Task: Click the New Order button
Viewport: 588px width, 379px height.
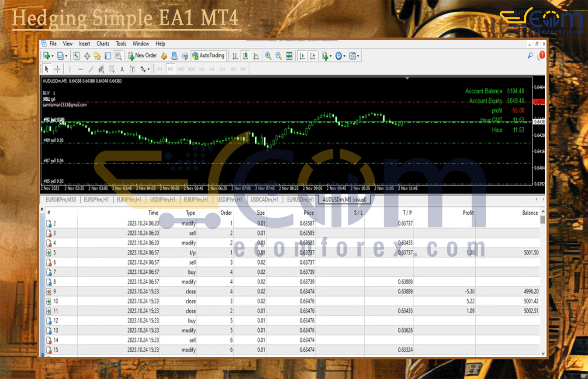Action: 142,55
